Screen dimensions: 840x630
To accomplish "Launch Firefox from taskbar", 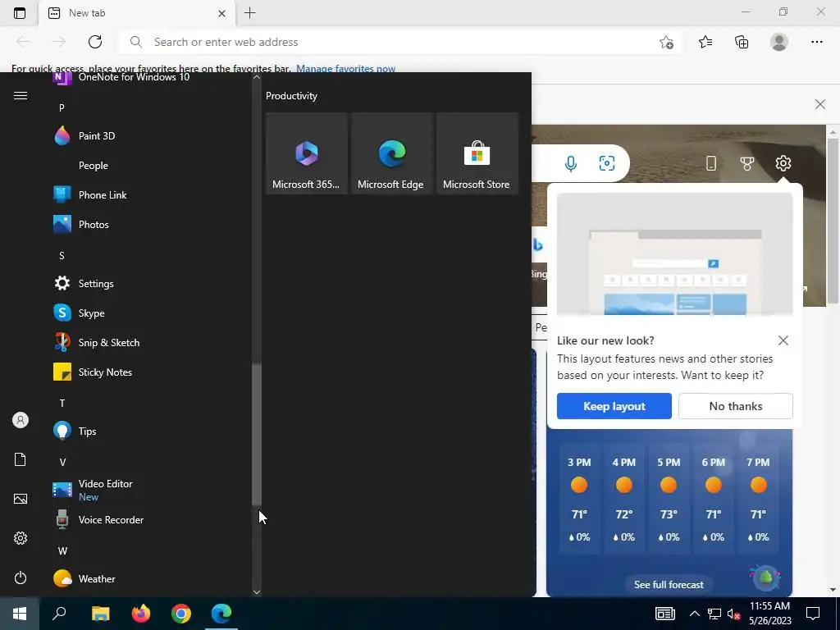I will tap(141, 614).
